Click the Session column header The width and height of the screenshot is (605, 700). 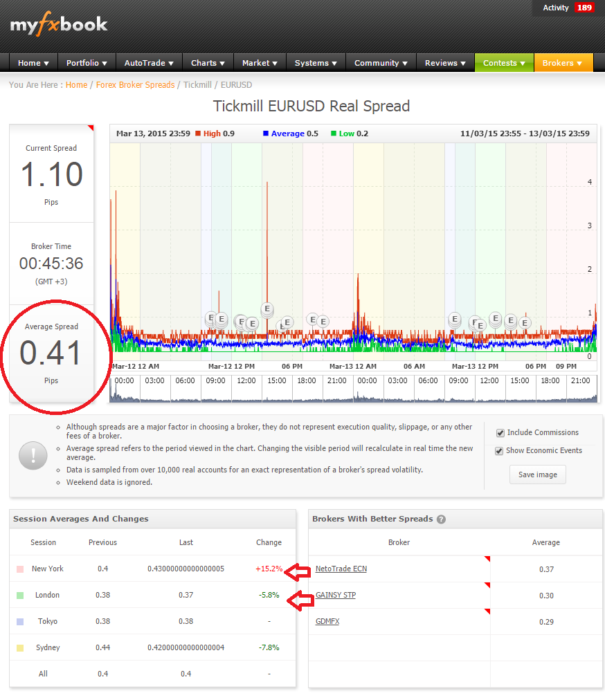coord(44,542)
